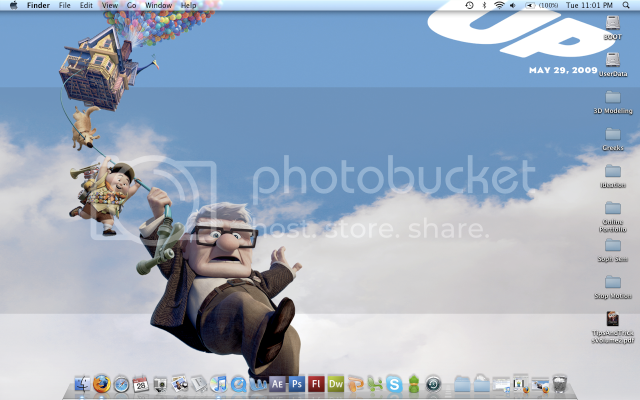Launch Dreamweaver from the dock
The height and width of the screenshot is (400, 640).
tap(335, 384)
